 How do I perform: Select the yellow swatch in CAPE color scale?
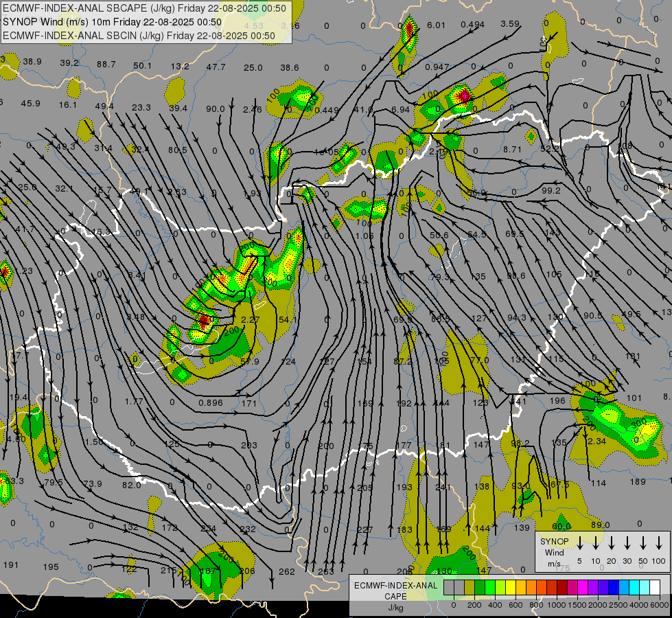tap(511, 588)
